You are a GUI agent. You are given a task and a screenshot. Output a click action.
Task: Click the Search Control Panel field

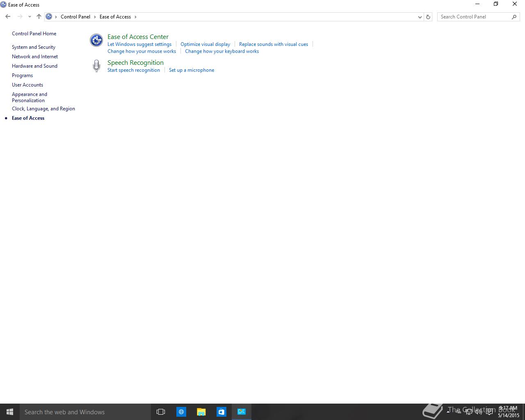[x=478, y=17]
